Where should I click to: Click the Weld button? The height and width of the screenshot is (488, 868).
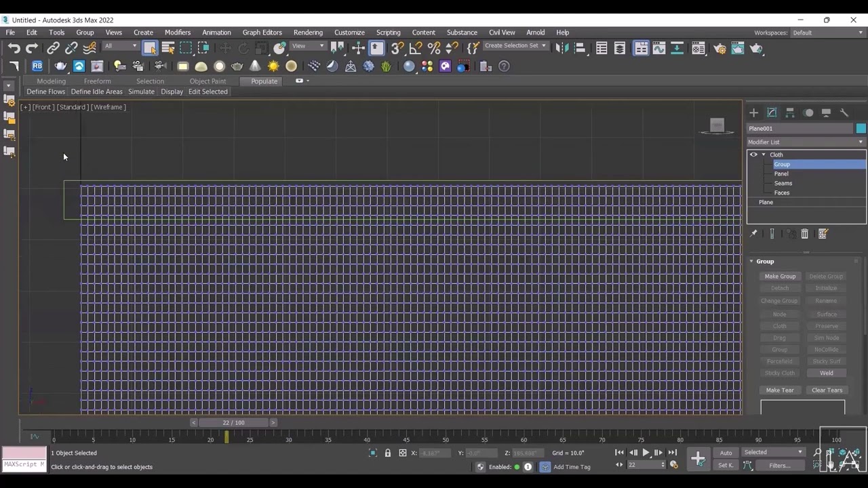click(827, 373)
